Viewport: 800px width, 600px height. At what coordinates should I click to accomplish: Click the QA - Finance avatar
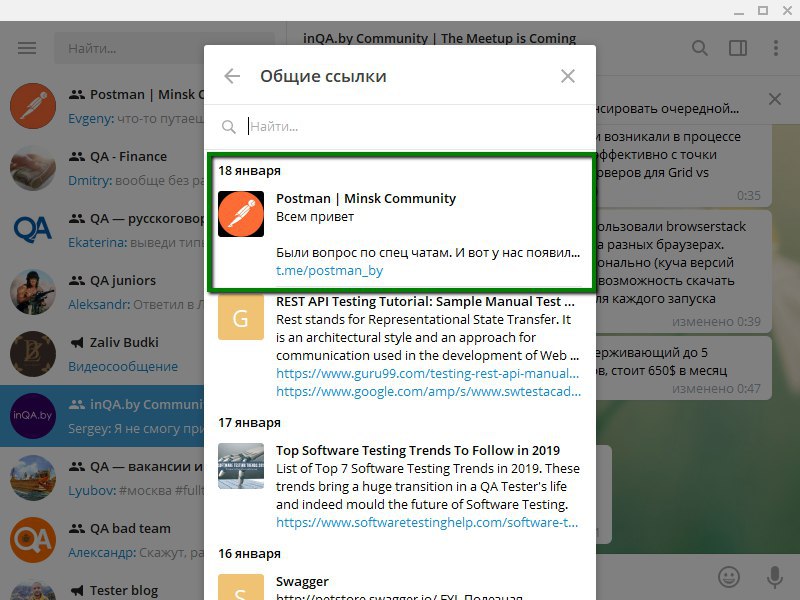click(x=33, y=168)
